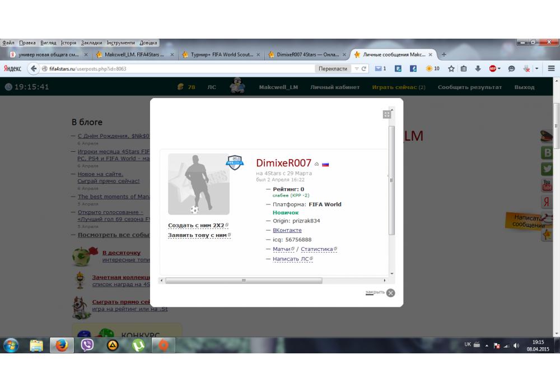Click the FIFA World shield badge
560x392 pixels.
tap(235, 162)
